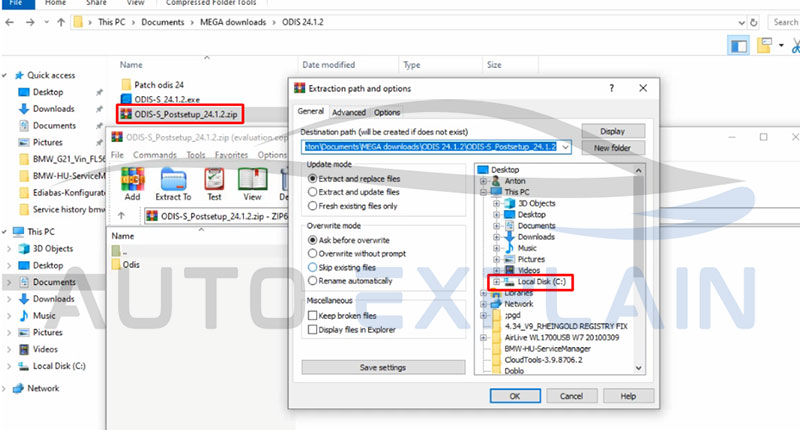Screen dimensions: 800x430
Task: Open WinRAR Tools menu
Action: coord(195,155)
